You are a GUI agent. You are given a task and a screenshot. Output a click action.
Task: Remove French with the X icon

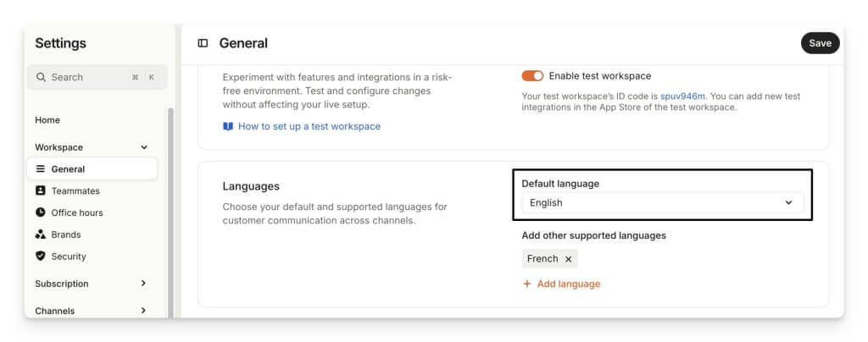pyautogui.click(x=569, y=259)
